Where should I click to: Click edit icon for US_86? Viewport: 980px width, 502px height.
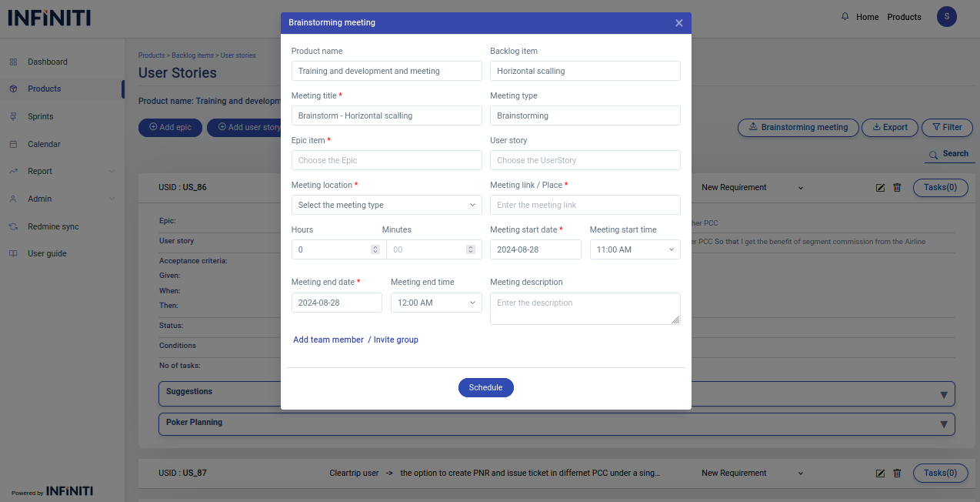(x=881, y=188)
